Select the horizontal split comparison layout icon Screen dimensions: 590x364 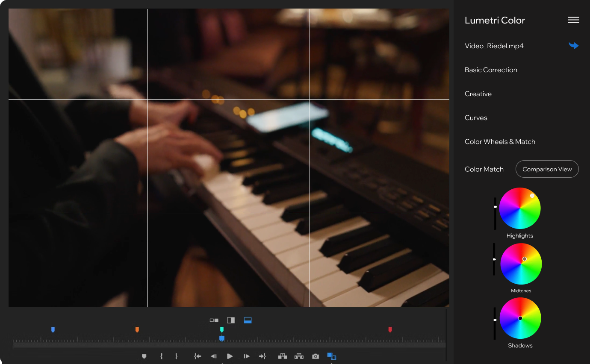tap(248, 320)
